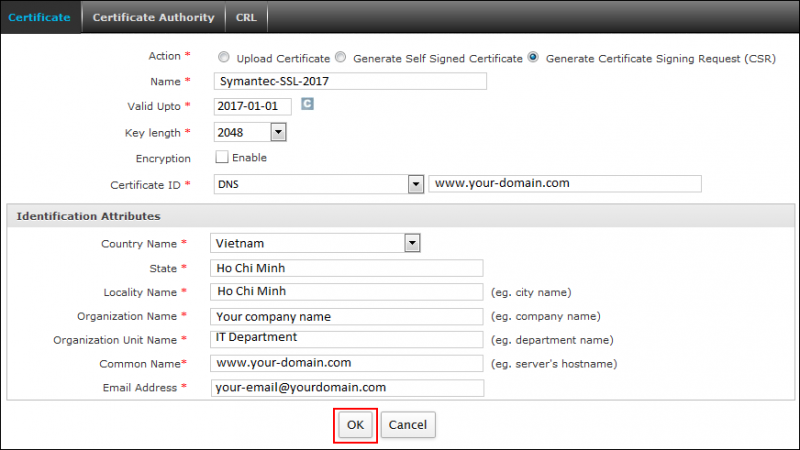Edit the Organization Name field
Screen dimensions: 800x450
point(347,316)
